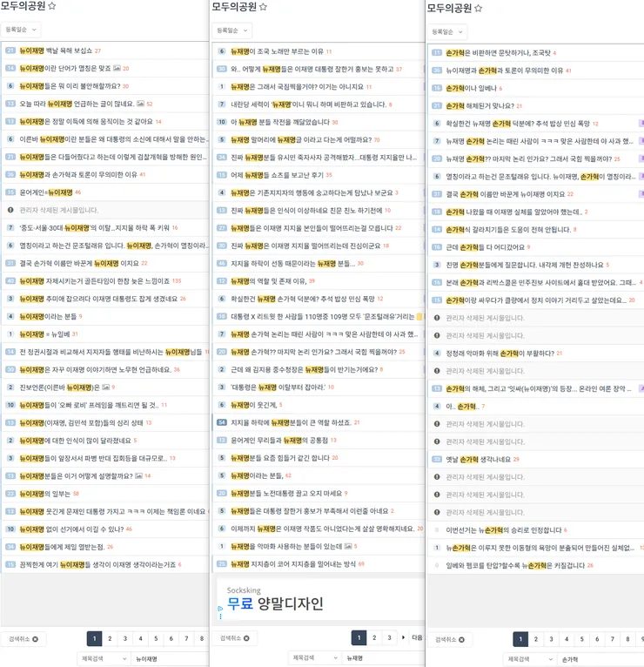The height and width of the screenshot is (667, 644).
Task: Favorite 모두의공원 star in left panel
Action: click(x=52, y=6)
